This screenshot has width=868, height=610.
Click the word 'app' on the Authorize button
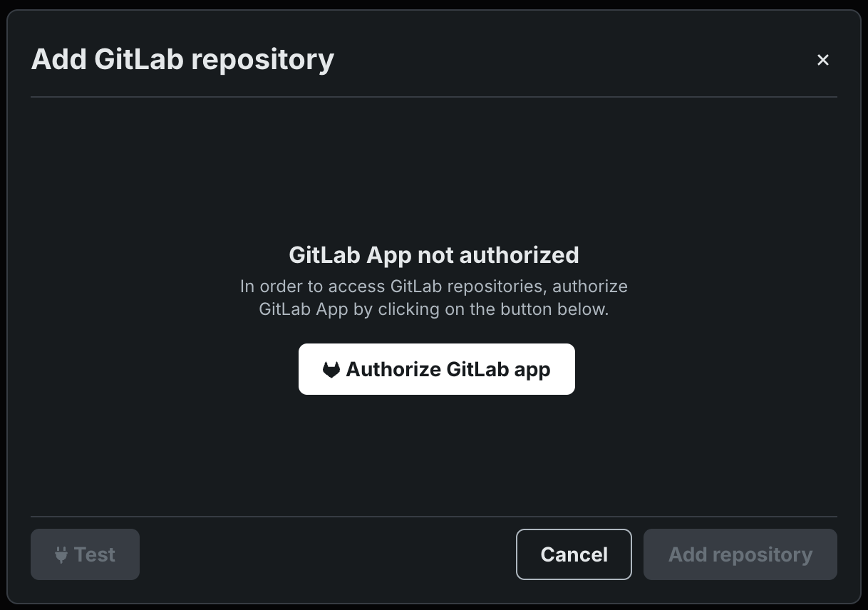[532, 370]
